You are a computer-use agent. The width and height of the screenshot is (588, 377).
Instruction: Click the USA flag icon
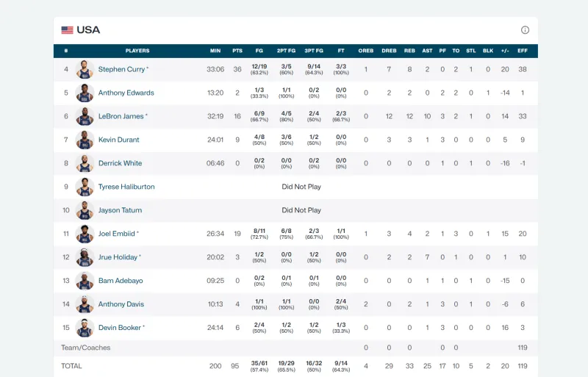(67, 30)
